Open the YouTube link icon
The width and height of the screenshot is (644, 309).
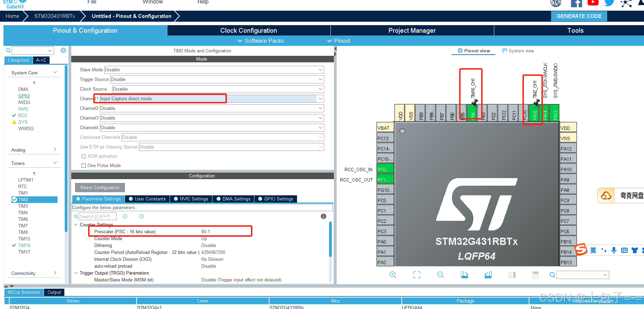(593, 3)
